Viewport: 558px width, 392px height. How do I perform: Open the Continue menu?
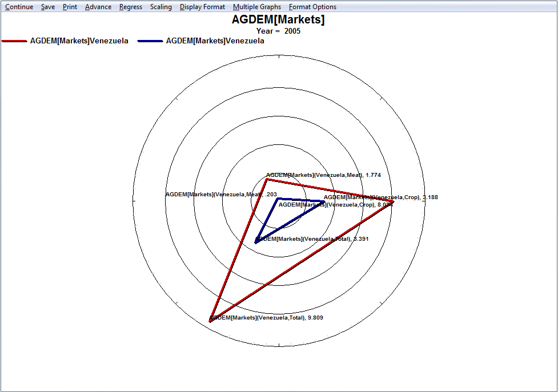[x=19, y=7]
